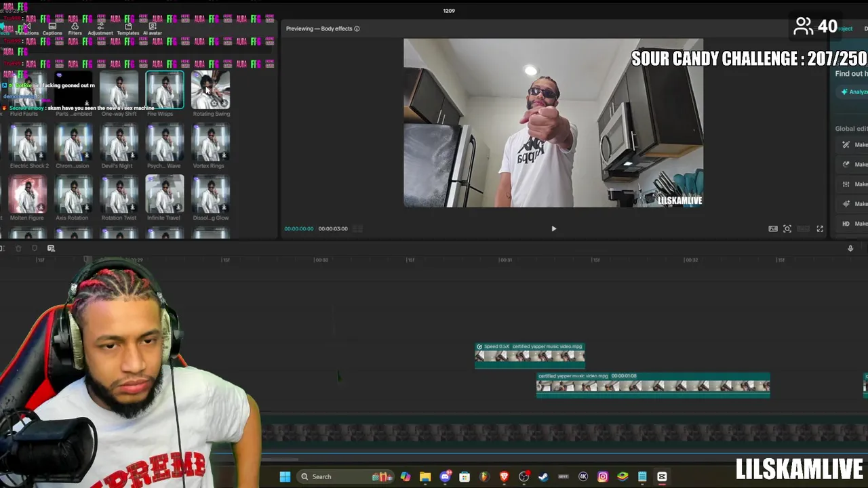
Task: Open File Explorer from the taskbar
Action: pyautogui.click(x=425, y=476)
